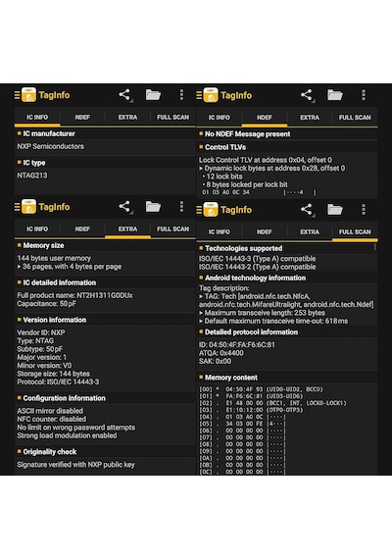392x559 pixels.
Task: Go to FULL SCAN tab on the Memory size screen
Action: click(172, 229)
